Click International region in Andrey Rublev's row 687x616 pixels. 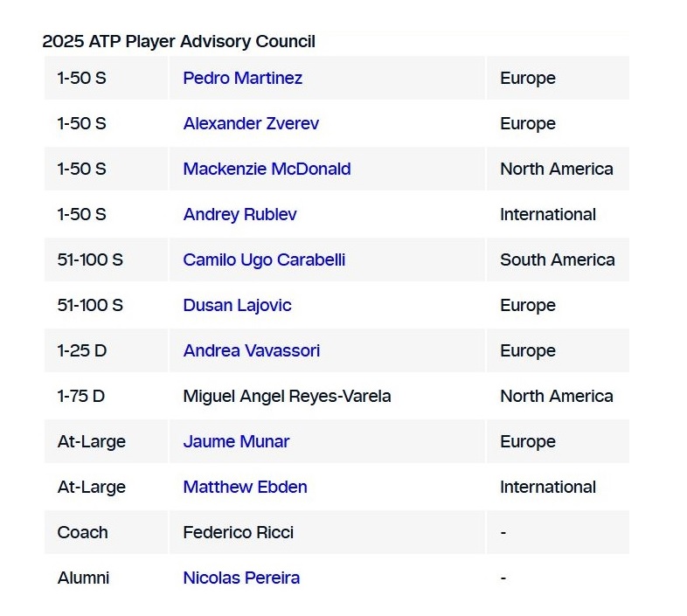click(x=547, y=214)
